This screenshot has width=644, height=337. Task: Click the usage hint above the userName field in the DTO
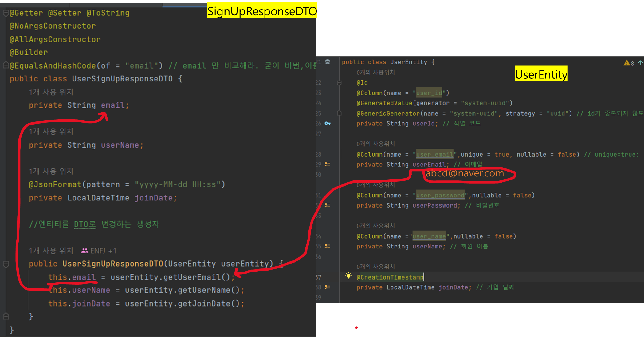point(51,131)
